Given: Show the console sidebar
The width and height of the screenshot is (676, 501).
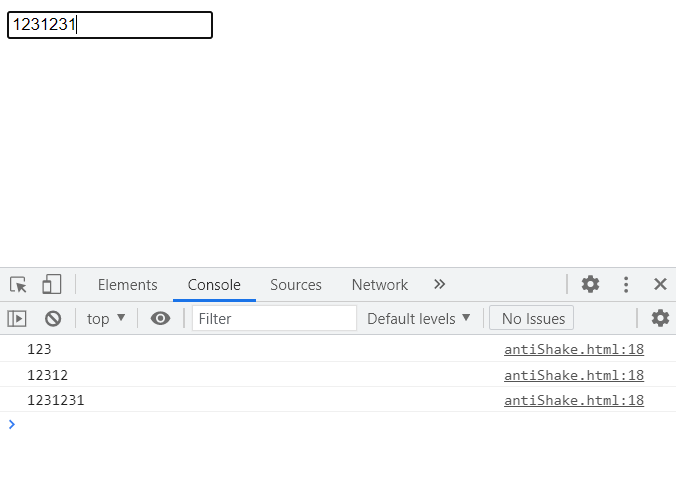Looking at the screenshot, I should (17, 319).
